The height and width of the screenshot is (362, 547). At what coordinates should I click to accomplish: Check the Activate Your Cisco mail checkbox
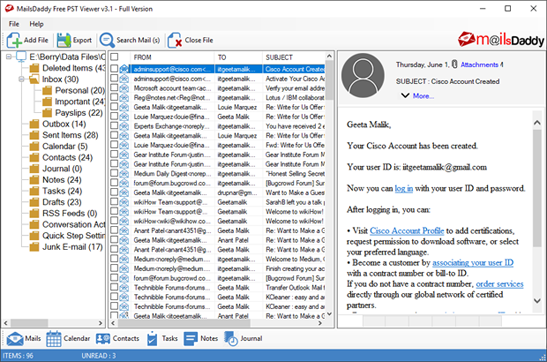pos(114,78)
